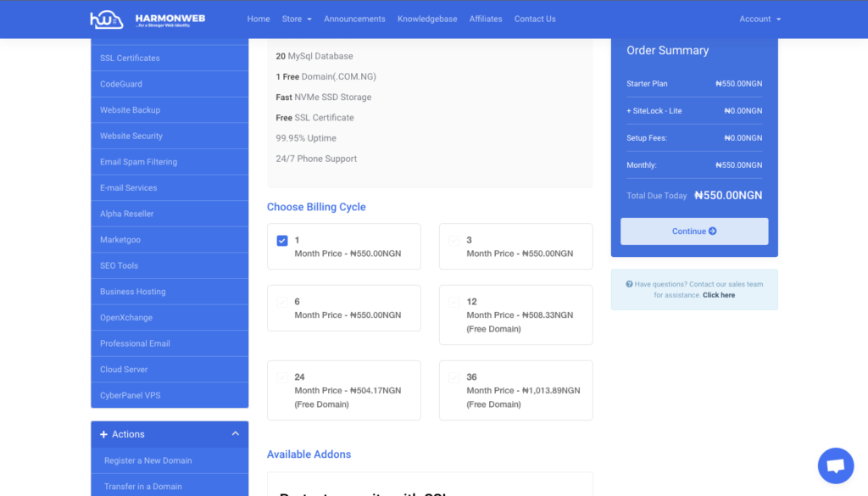Viewport: 868px width, 496px height.
Task: Click the 'Setup Fees:' summary row
Action: 694,138
